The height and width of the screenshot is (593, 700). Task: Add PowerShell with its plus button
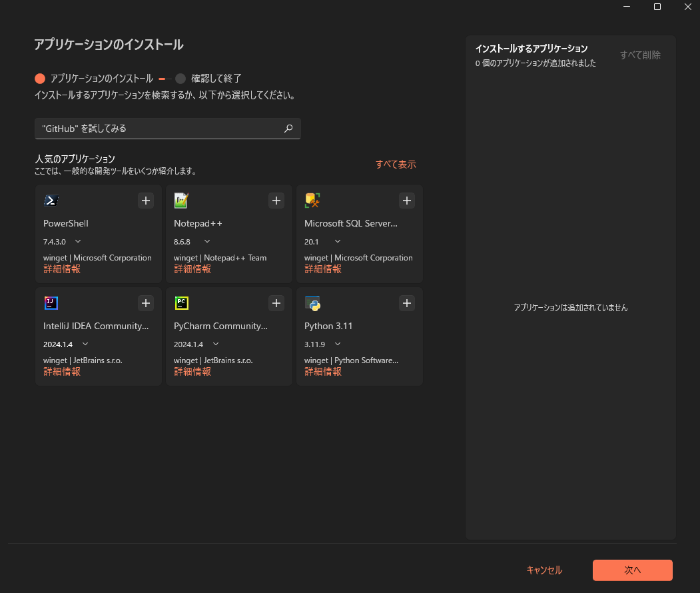[146, 201]
